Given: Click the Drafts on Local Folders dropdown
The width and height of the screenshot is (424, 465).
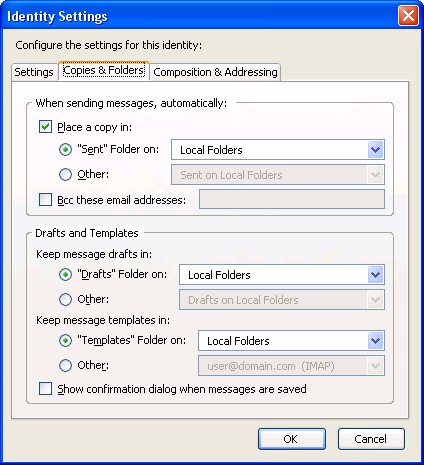Looking at the screenshot, I should point(282,300).
